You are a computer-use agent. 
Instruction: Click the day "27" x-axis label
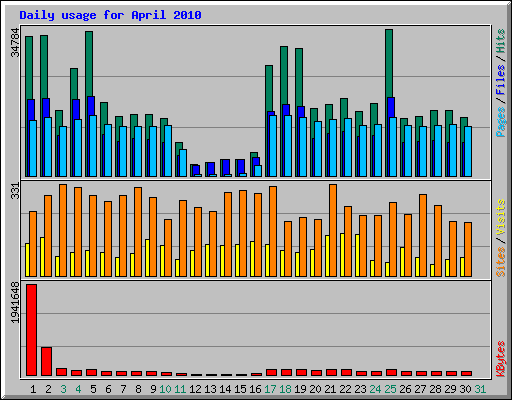pos(420,389)
